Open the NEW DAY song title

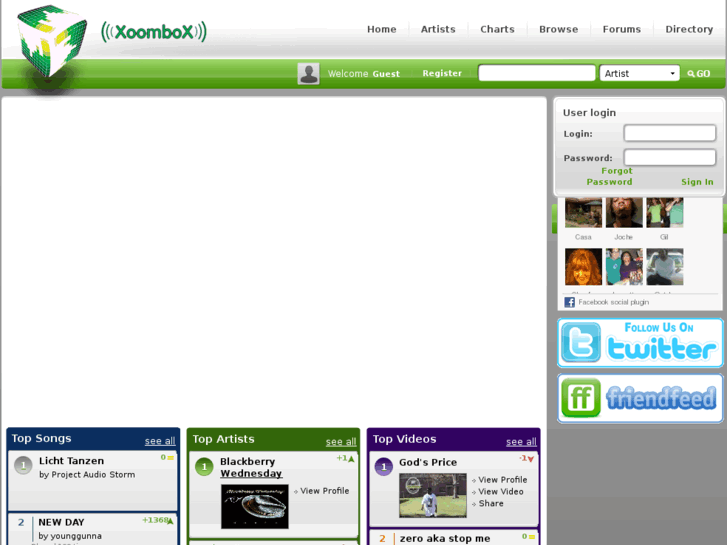coord(61,522)
